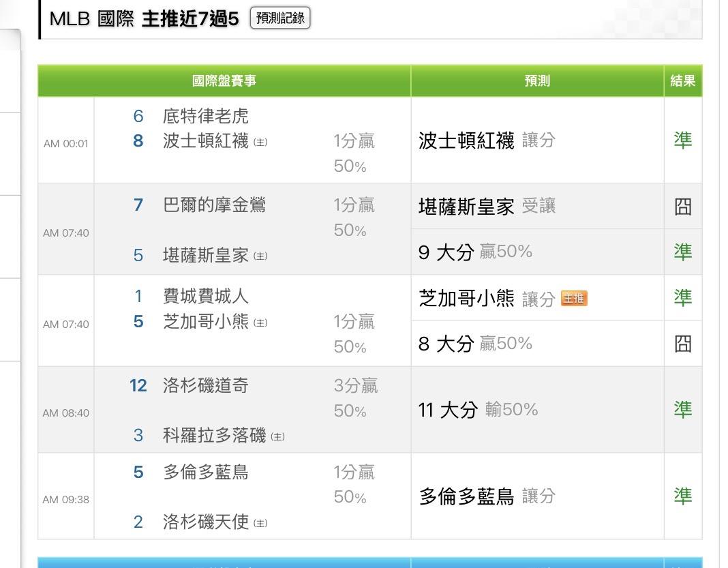
Task: Click the 主 home marker beside 科羅拉多落磯
Action: [x=277, y=436]
